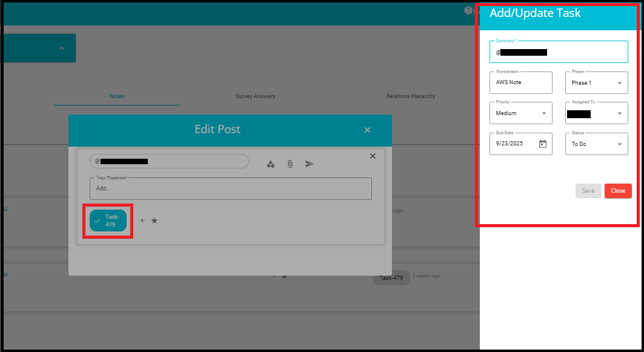Viewport: 644px width, 352px height.
Task: Click the plus icon beside Task-479 chip
Action: 142,221
